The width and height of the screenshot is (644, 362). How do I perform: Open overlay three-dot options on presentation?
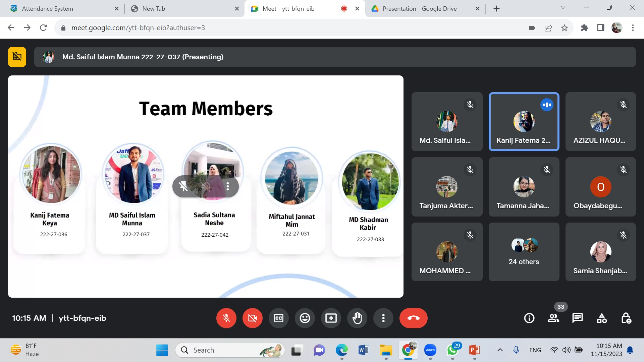[x=228, y=186]
